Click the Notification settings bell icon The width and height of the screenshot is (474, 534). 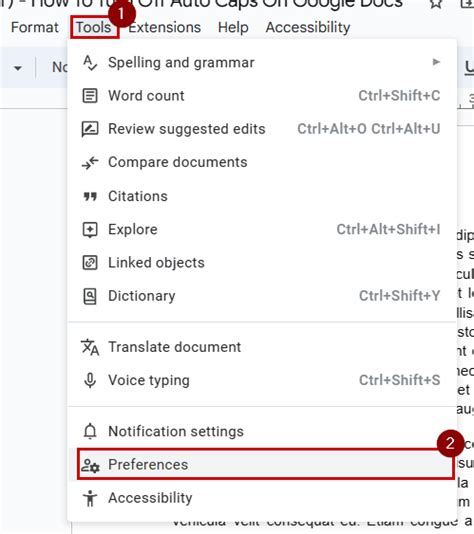click(x=90, y=431)
